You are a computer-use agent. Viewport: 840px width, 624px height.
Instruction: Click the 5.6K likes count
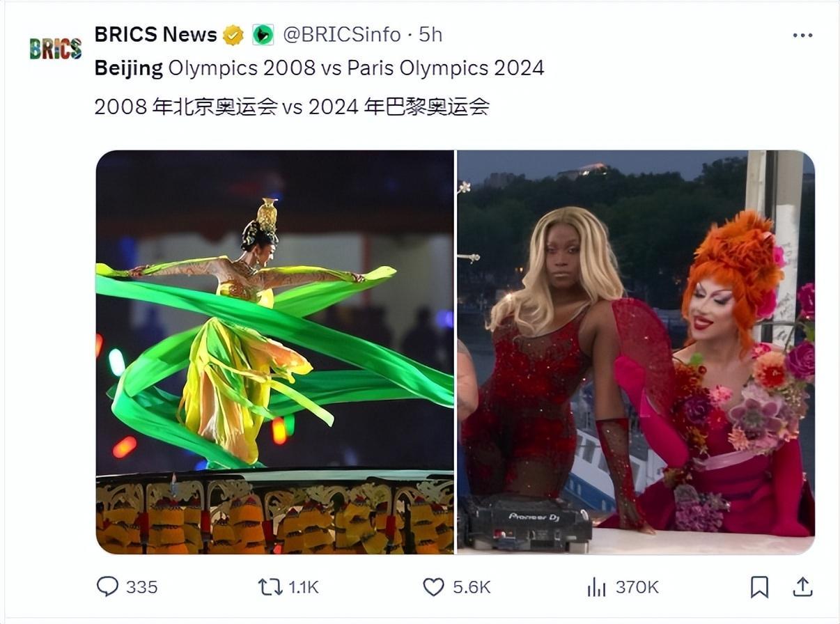pos(472,587)
